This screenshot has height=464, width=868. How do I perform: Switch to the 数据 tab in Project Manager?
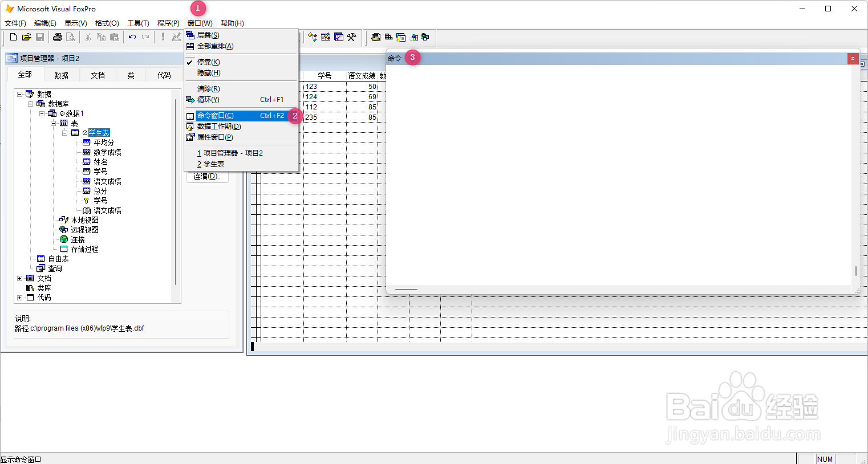[62, 75]
